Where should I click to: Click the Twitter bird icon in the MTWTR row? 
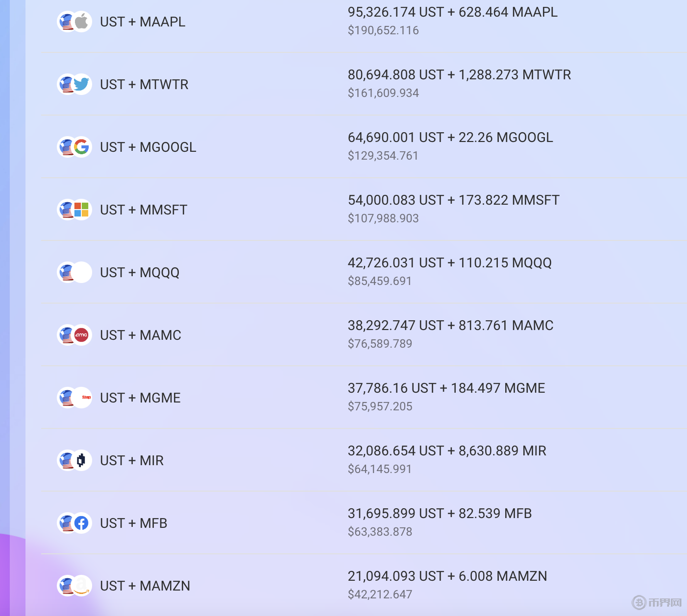[x=82, y=84]
